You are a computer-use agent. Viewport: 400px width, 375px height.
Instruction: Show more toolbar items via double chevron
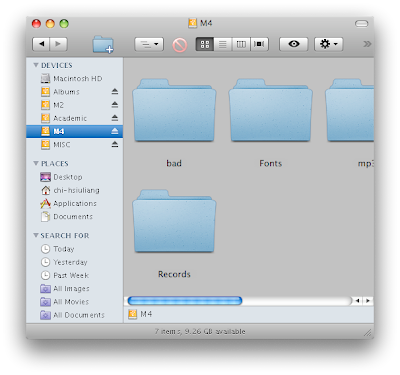367,44
